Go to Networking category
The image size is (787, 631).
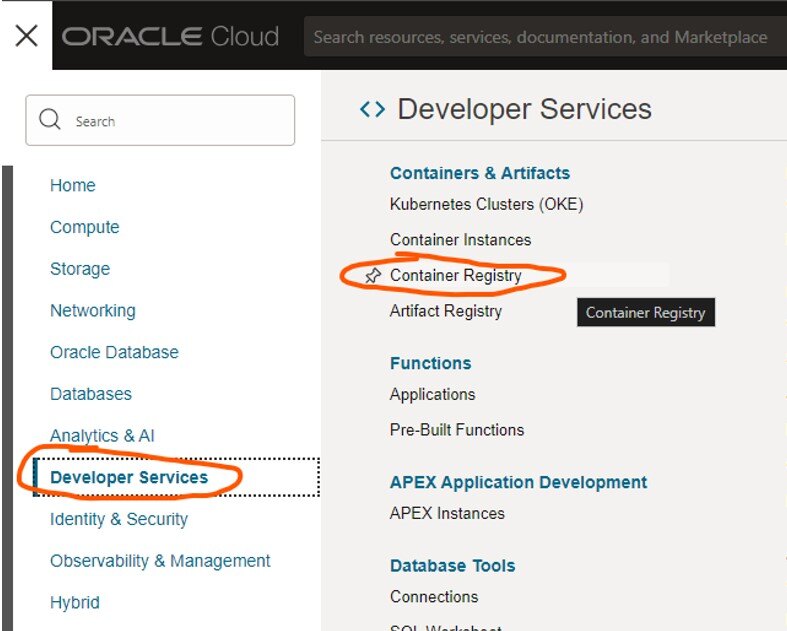(93, 310)
